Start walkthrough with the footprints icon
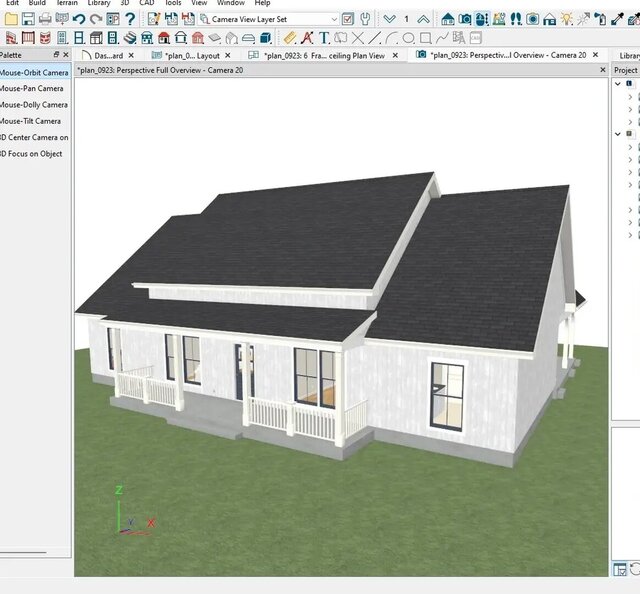The image size is (640, 594). (x=516, y=19)
